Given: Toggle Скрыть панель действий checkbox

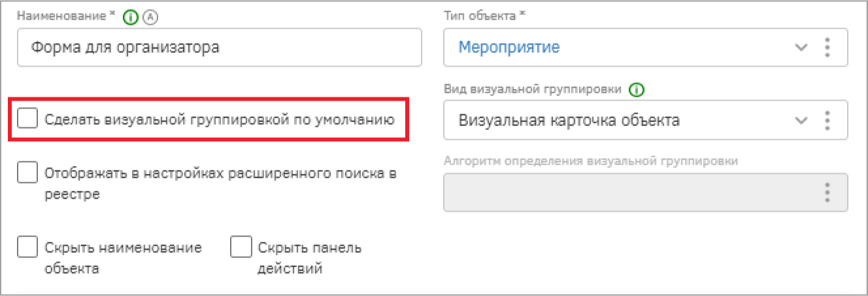Looking at the screenshot, I should [241, 248].
